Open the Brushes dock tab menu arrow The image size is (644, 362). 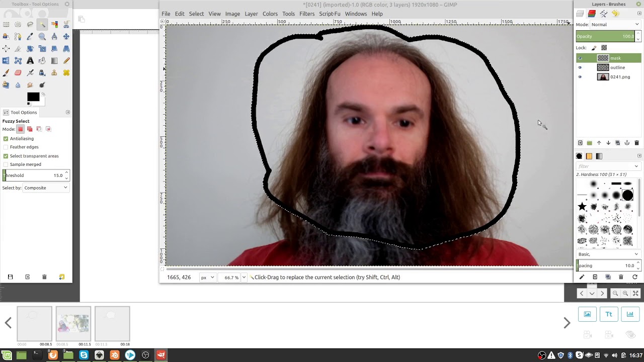tap(639, 156)
